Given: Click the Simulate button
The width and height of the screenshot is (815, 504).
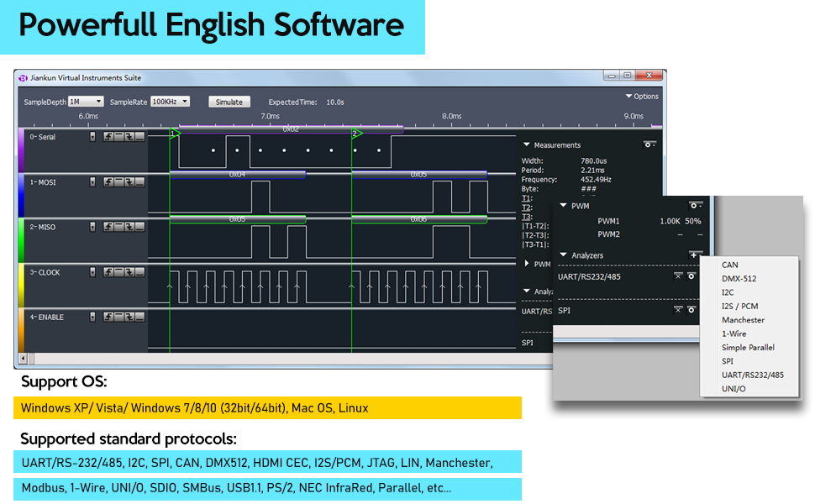Looking at the screenshot, I should 229,101.
